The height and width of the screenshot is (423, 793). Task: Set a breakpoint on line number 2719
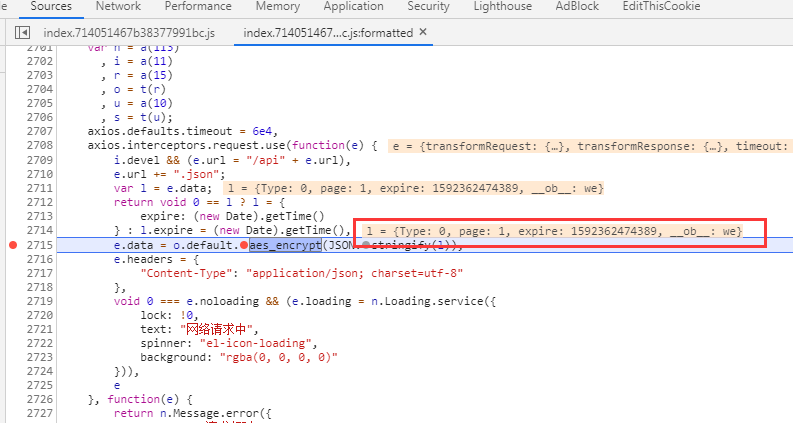coord(39,301)
